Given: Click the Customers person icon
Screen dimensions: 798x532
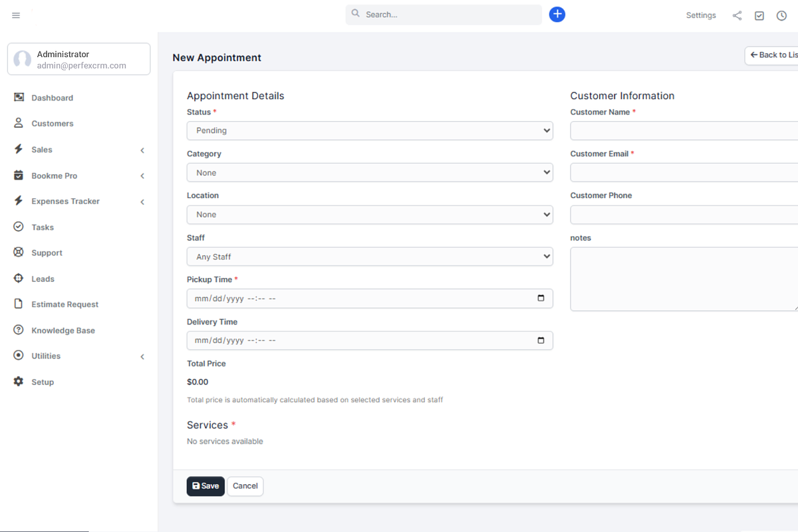Looking at the screenshot, I should coord(19,123).
